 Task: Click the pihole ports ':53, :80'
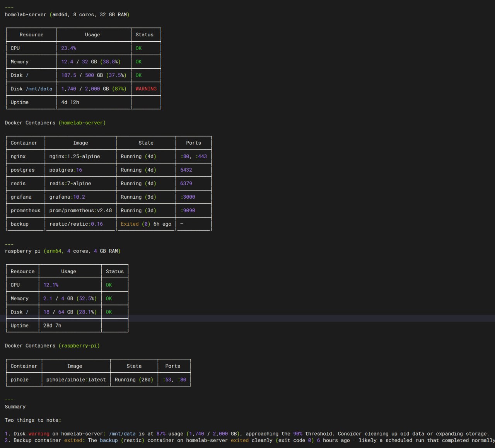tap(174, 380)
